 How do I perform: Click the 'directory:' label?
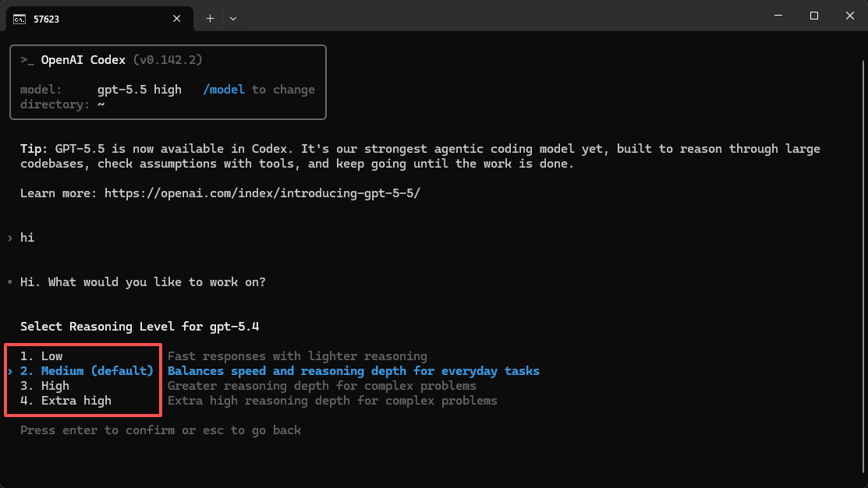55,104
